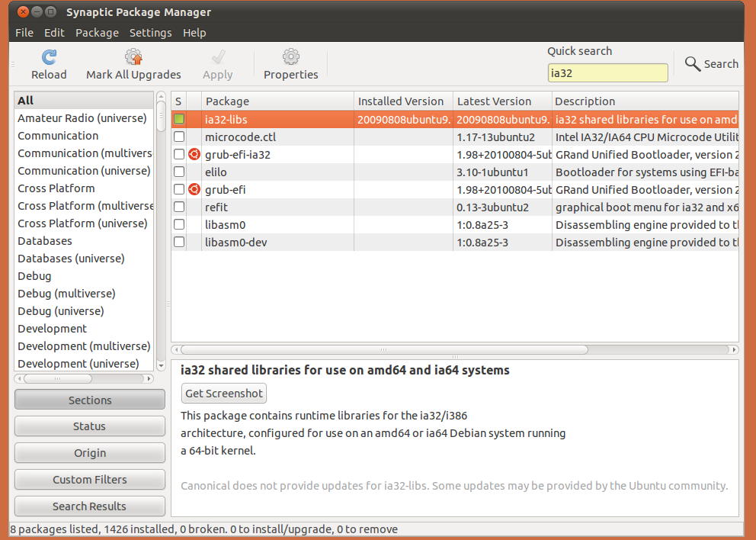The width and height of the screenshot is (756, 540).
Task: Sort by the Description column header
Action: point(645,101)
